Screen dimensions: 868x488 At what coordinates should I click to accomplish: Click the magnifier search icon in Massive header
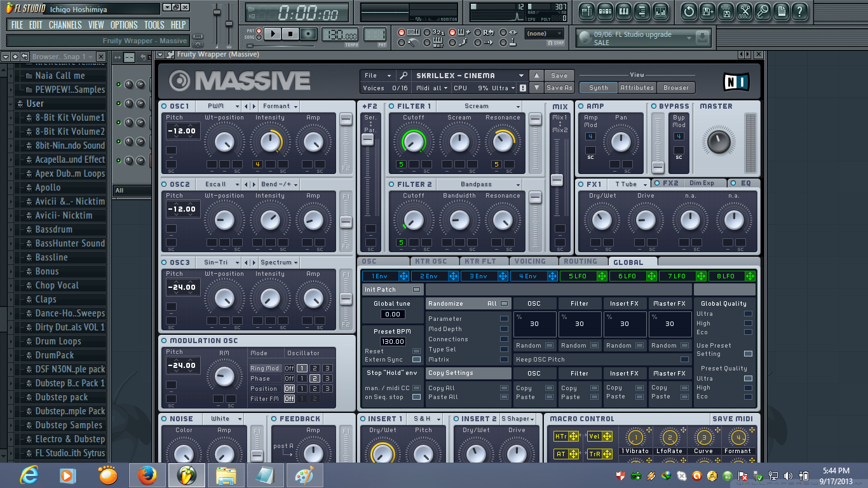[403, 75]
